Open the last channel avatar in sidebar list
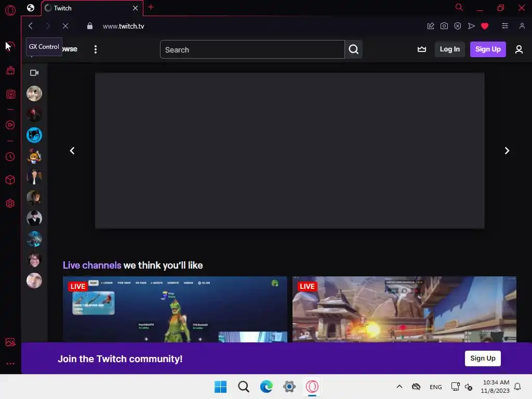Viewport: 532px width, 399px height. click(x=34, y=281)
